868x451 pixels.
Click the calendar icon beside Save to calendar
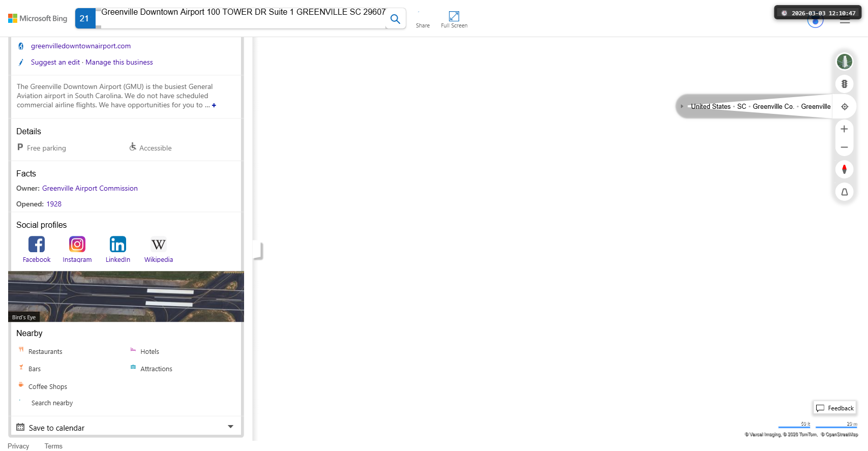[20, 427]
